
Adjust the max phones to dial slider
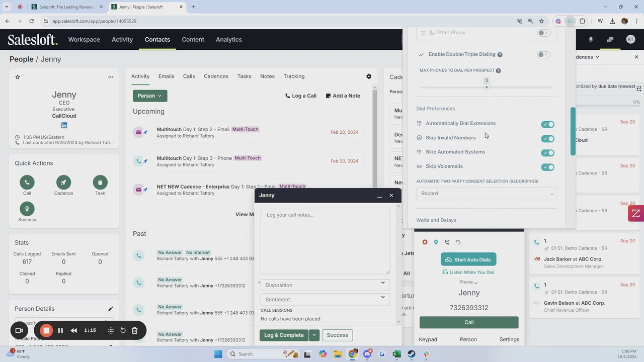[x=487, y=87]
